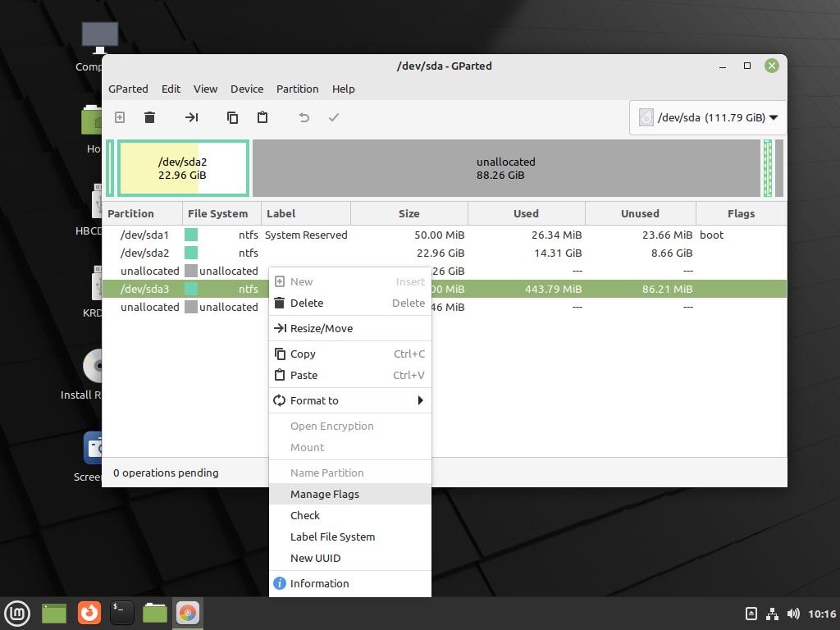840x630 pixels.
Task: Click the volume icon in system tray
Action: [x=793, y=614]
